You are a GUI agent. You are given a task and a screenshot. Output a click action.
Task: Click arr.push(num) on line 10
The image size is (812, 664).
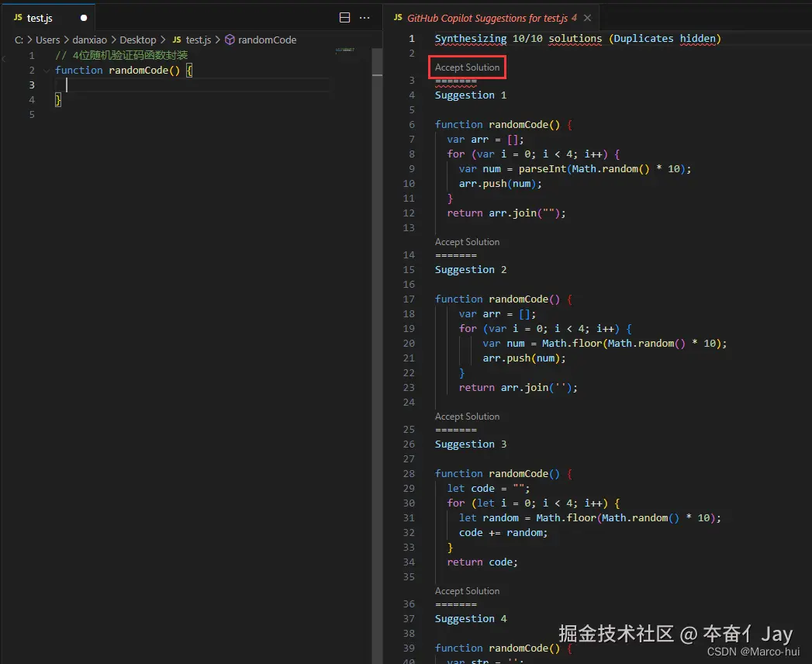tap(500, 184)
